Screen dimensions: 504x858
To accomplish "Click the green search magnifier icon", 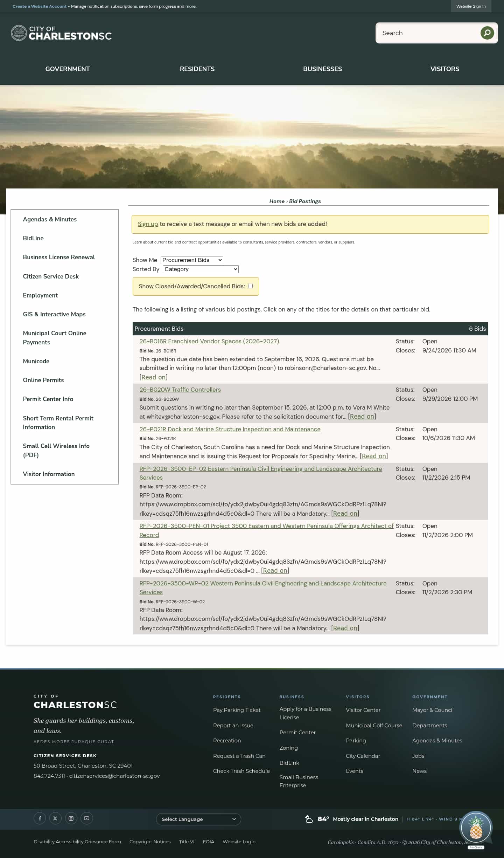I will click(x=487, y=33).
